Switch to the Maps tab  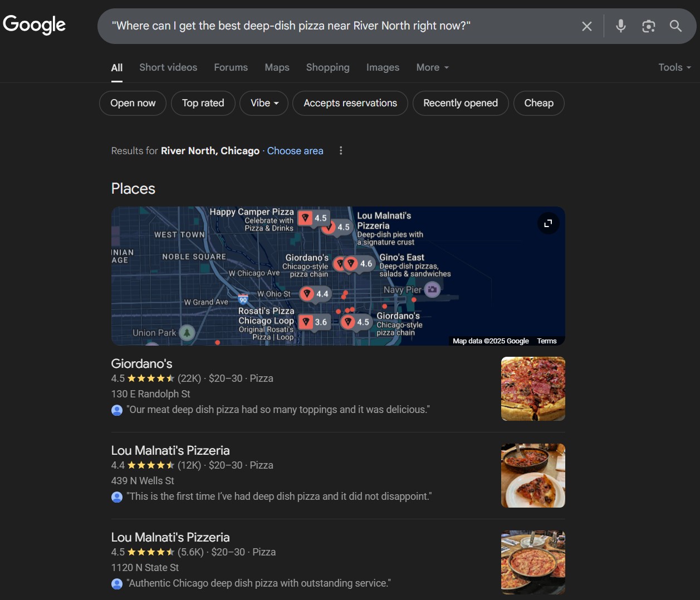click(x=277, y=67)
